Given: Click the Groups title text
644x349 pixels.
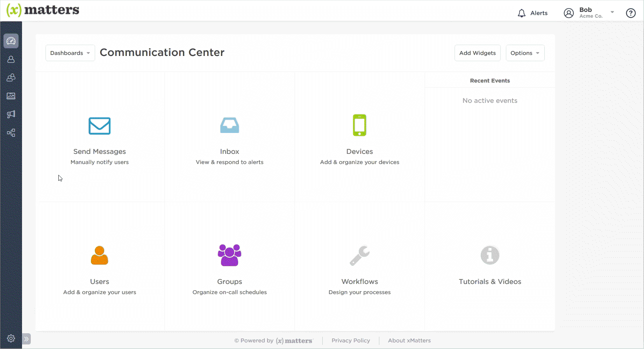Looking at the screenshot, I should point(230,282).
